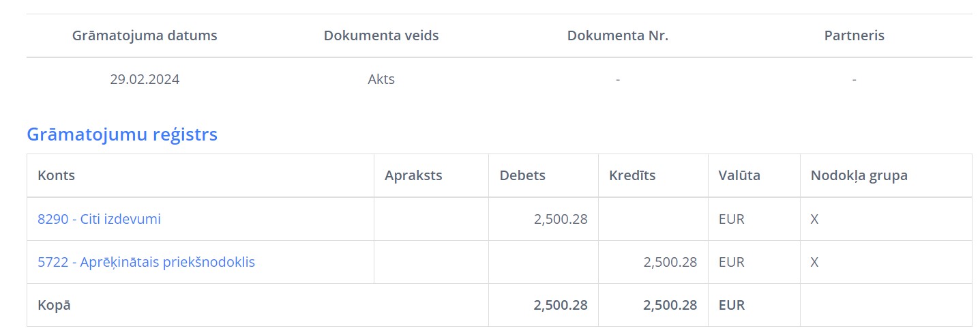Click the Debets column header
The image size is (980, 335).
click(x=522, y=175)
